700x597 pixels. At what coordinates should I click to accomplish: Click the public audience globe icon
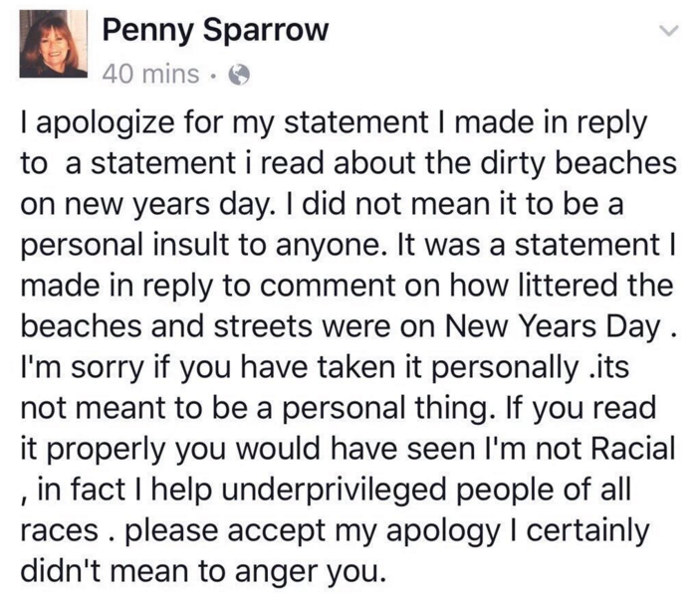coord(238,73)
